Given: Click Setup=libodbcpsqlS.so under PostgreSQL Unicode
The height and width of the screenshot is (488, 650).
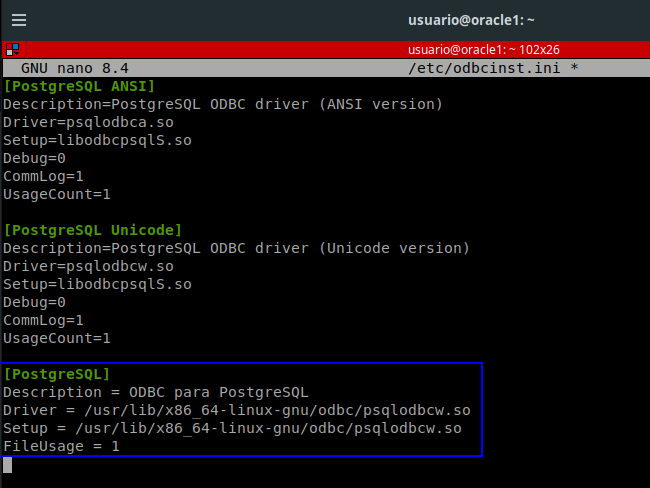Looking at the screenshot, I should point(97,284).
